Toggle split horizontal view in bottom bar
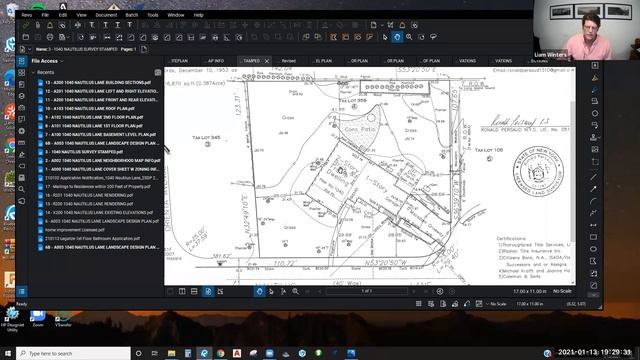This screenshot has height=360, width=640. click(x=194, y=291)
